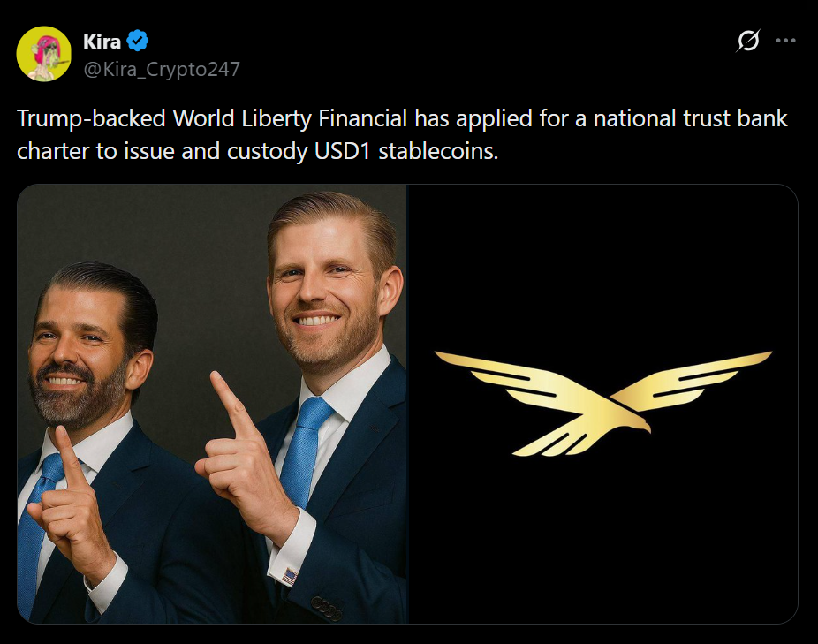Open Kira's profile avatar picture
Image resolution: width=818 pixels, height=644 pixels.
point(44,54)
